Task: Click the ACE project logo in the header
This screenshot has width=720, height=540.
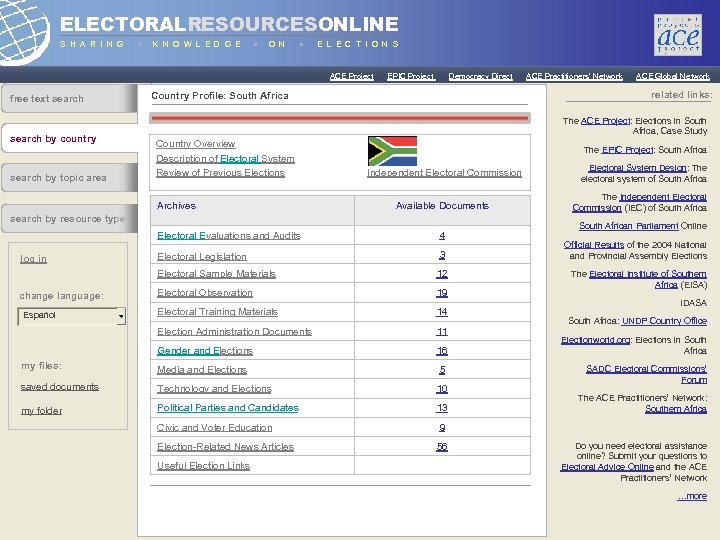Action: click(x=678, y=35)
